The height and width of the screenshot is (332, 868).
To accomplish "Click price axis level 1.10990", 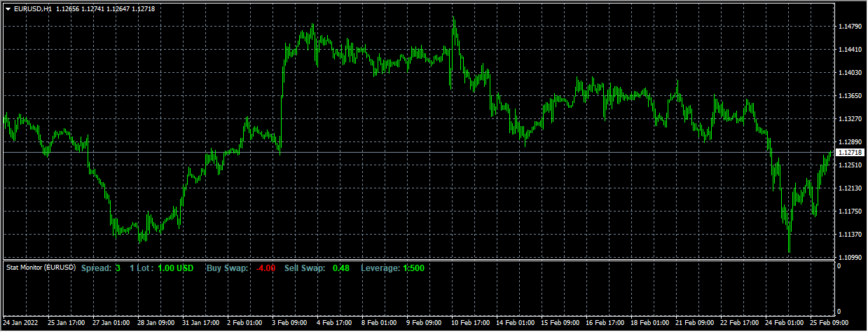I will (x=849, y=258).
